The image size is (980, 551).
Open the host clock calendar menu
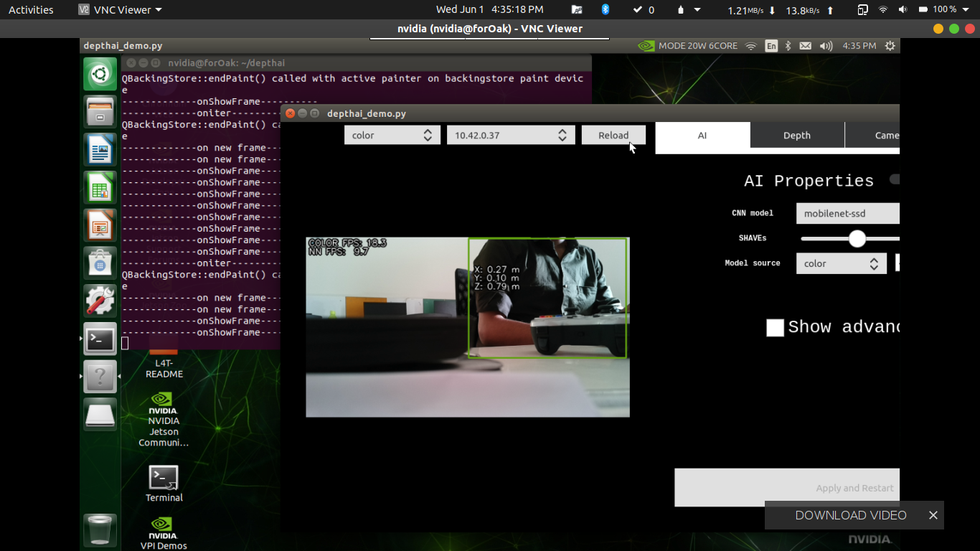pos(490,9)
